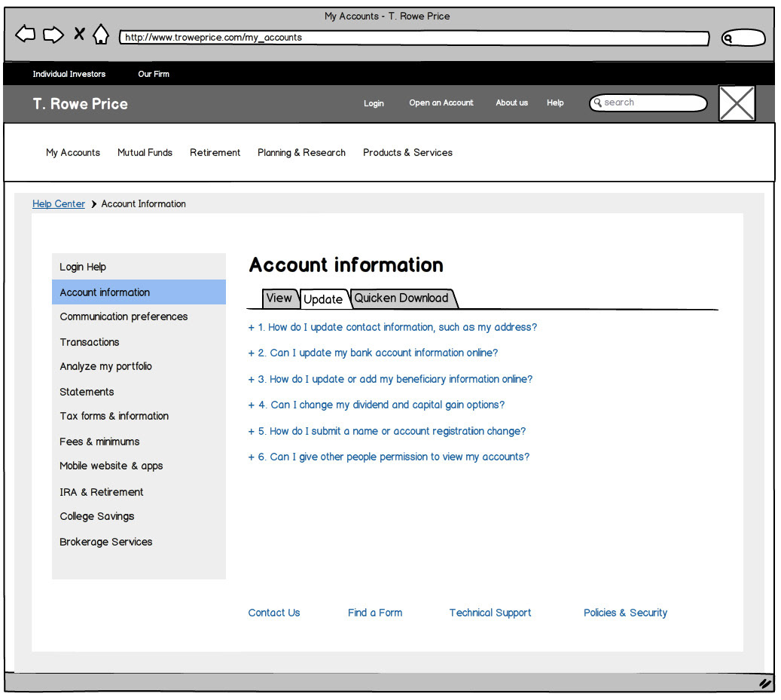The height and width of the screenshot is (700, 781).
Task: Open the Retirement nav item
Action: (x=215, y=152)
